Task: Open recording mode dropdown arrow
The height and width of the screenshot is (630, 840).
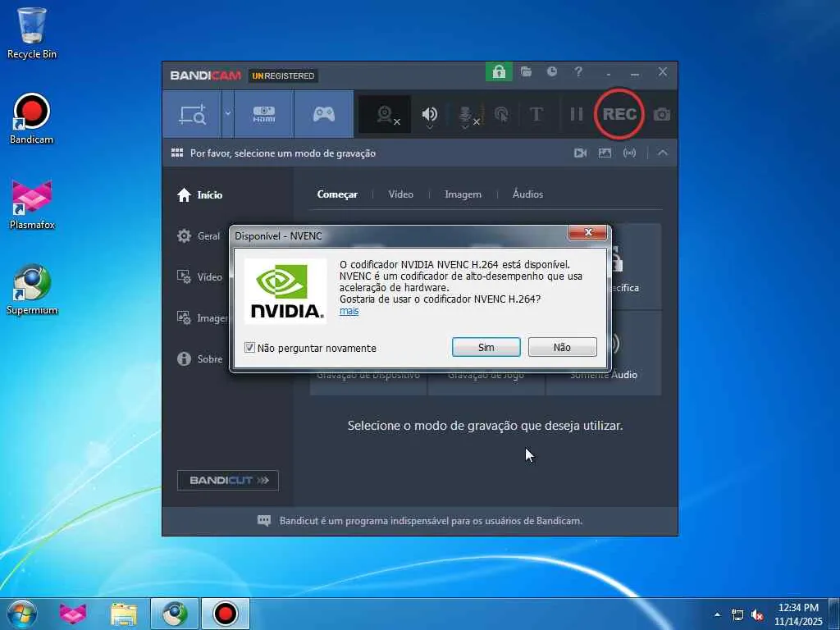Action: tap(228, 113)
